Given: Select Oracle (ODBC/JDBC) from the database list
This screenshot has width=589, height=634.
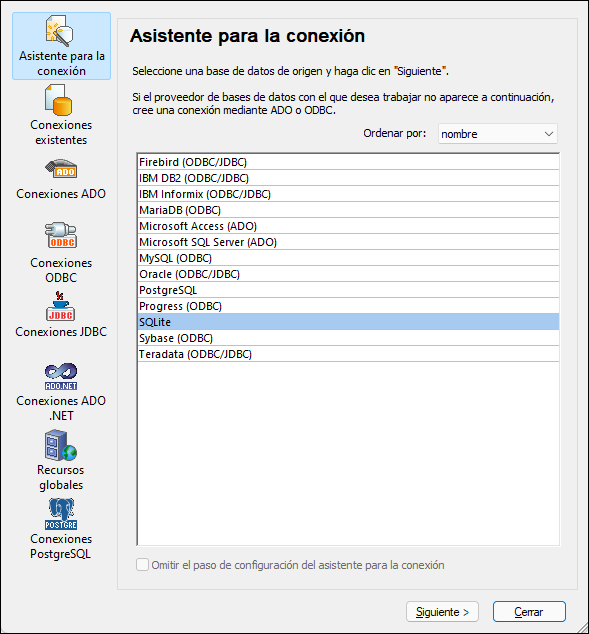Looking at the screenshot, I should 348,274.
